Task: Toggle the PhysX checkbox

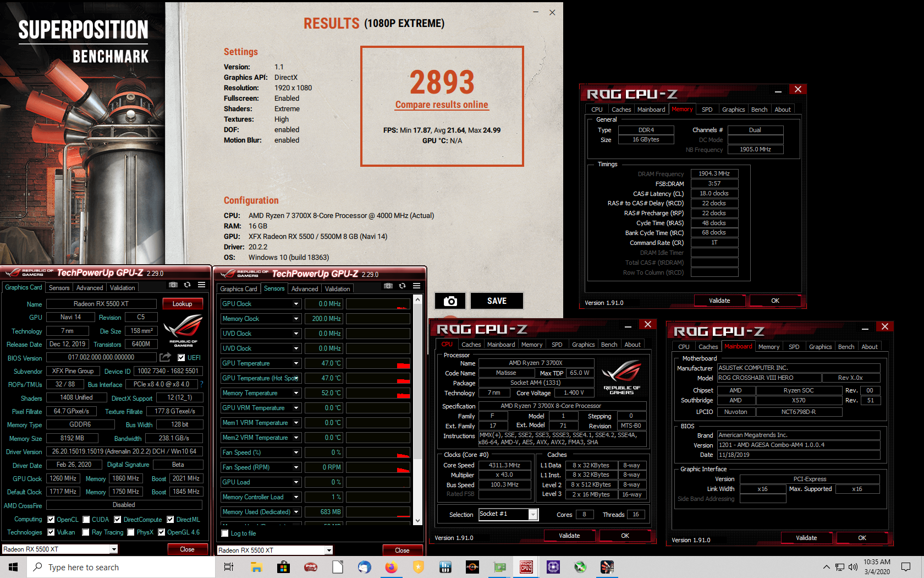Action: (131, 532)
